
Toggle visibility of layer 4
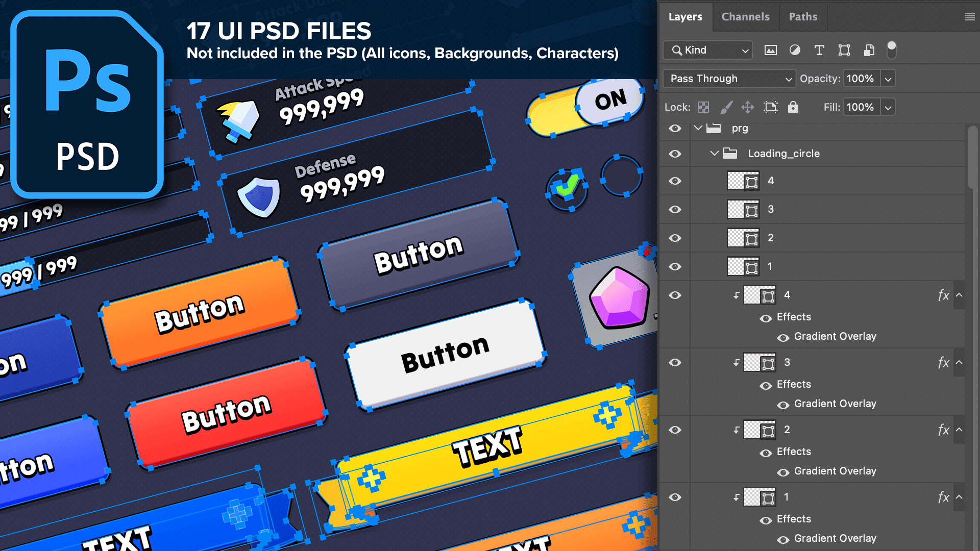click(x=675, y=181)
